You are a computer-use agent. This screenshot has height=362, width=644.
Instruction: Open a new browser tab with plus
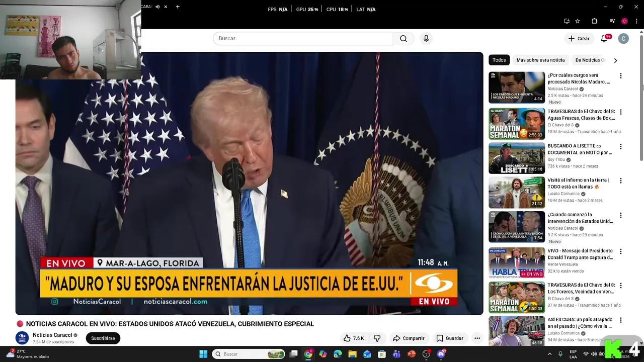[178, 7]
